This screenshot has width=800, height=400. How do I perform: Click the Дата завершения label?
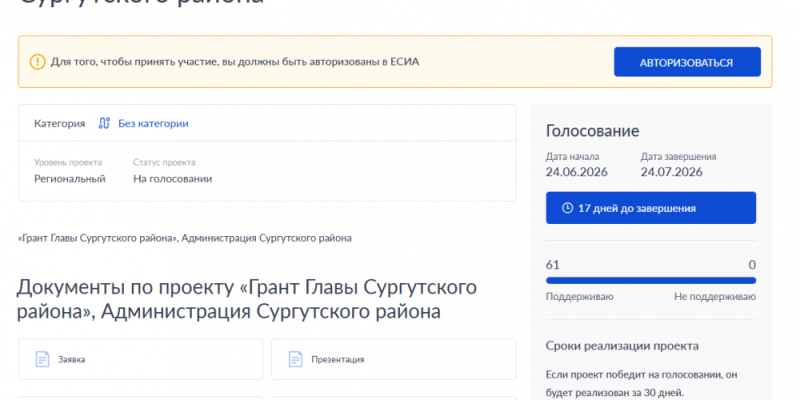[679, 157]
